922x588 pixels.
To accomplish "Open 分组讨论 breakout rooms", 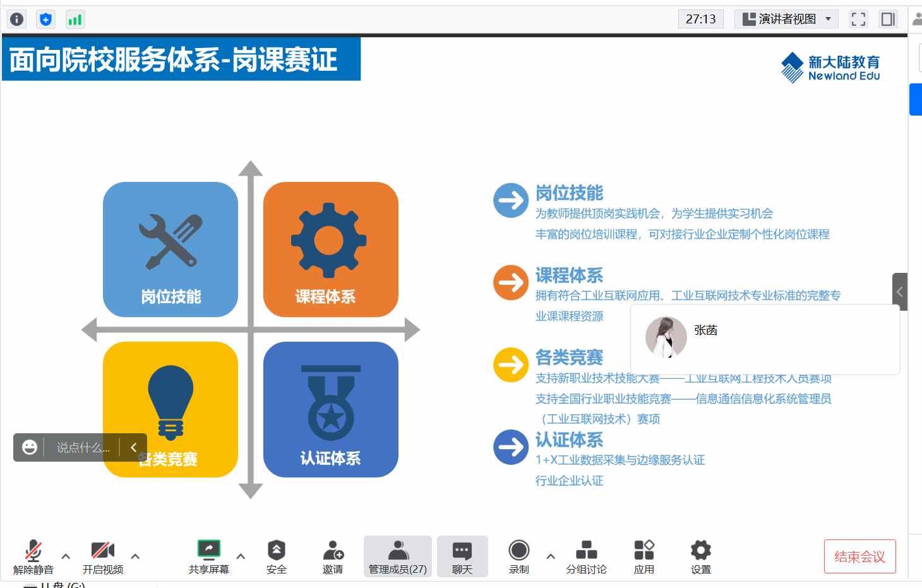I will click(586, 556).
